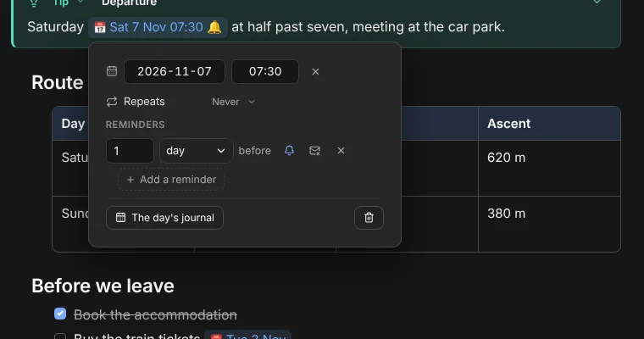Open the Tip callout type dropdown
This screenshot has height=339, width=644.
[68, 3]
